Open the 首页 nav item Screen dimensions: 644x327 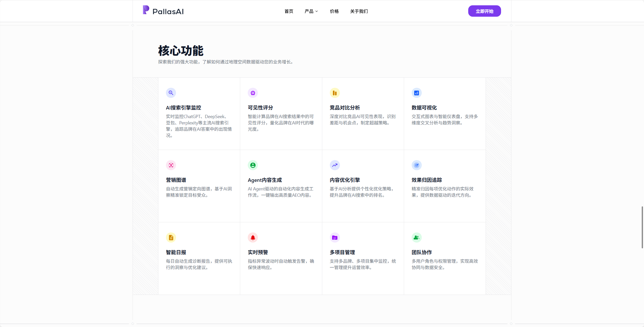point(289,11)
